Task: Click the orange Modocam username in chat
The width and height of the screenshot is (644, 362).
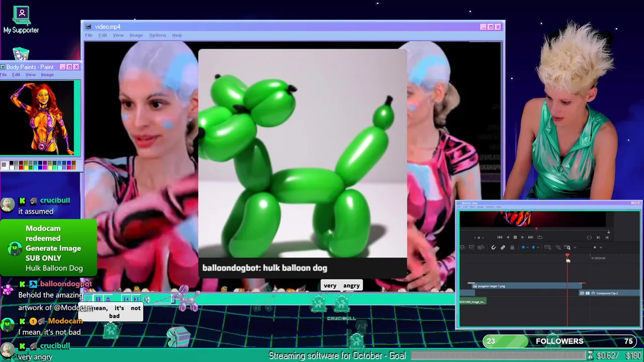Action: (x=65, y=321)
